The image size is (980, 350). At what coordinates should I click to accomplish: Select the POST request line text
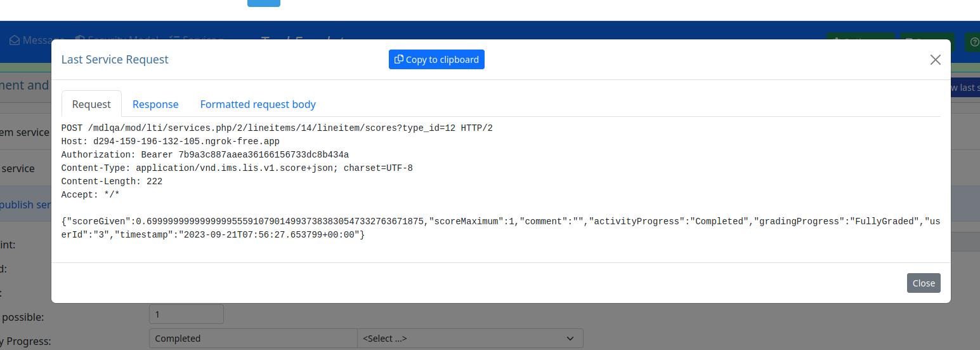click(x=277, y=128)
